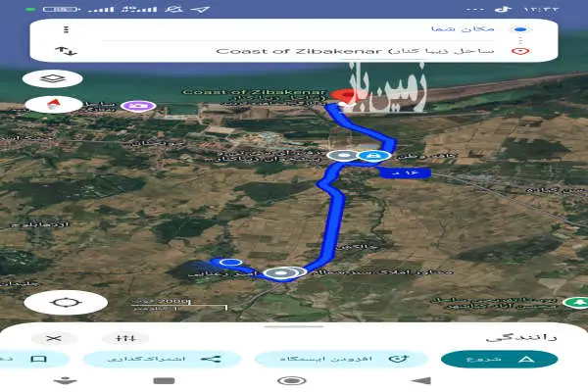Tap the Add stop button
This screenshot has width=588, height=392.
pyautogui.click(x=341, y=359)
